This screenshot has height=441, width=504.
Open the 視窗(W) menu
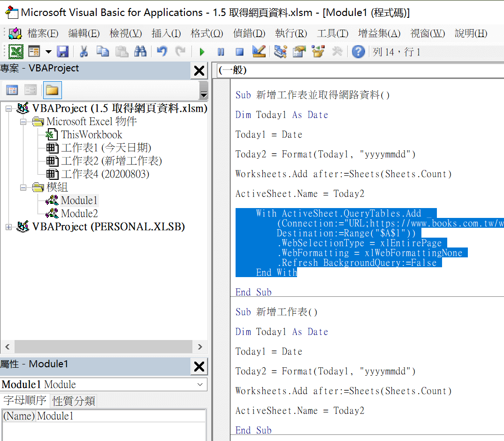coord(428,33)
